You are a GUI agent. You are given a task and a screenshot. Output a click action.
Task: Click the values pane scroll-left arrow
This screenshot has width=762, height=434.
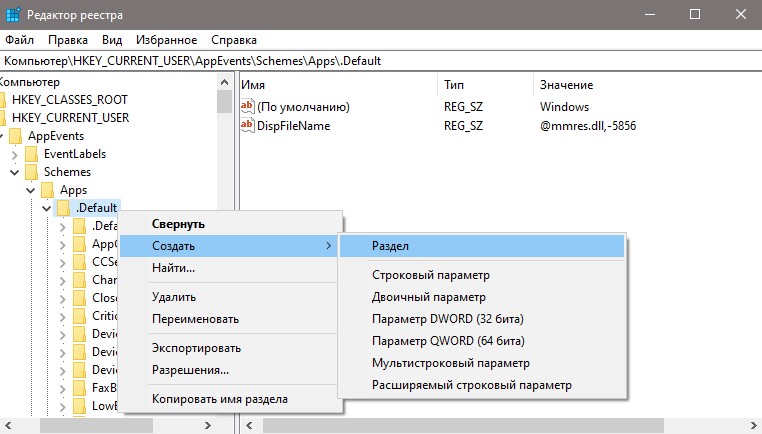tap(249, 425)
